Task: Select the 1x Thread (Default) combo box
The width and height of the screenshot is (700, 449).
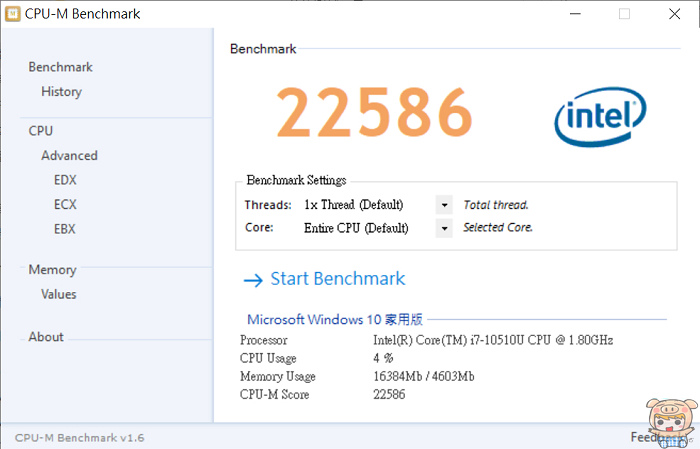Action: pyautogui.click(x=366, y=205)
